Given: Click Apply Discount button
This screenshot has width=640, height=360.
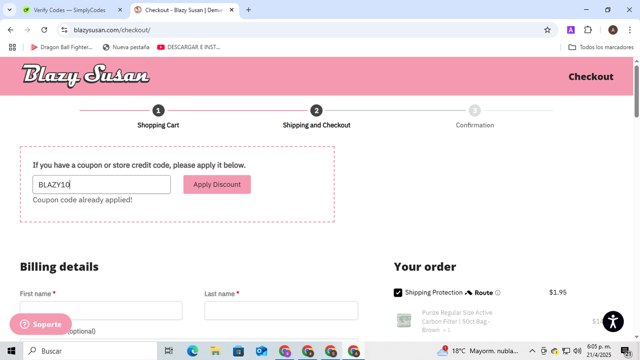Looking at the screenshot, I should (217, 184).
